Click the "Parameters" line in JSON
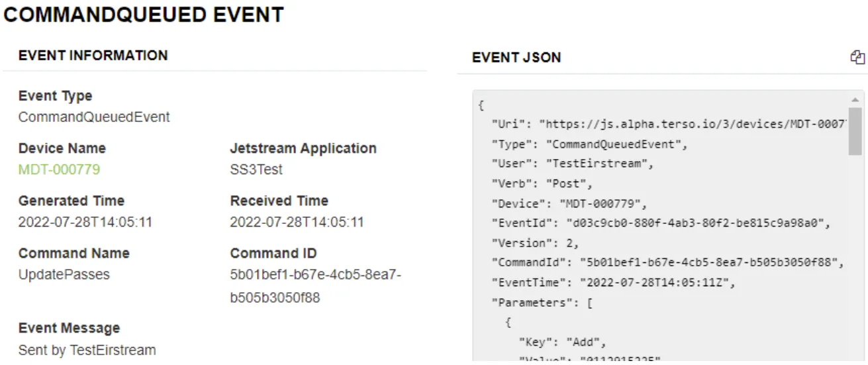 click(x=542, y=303)
